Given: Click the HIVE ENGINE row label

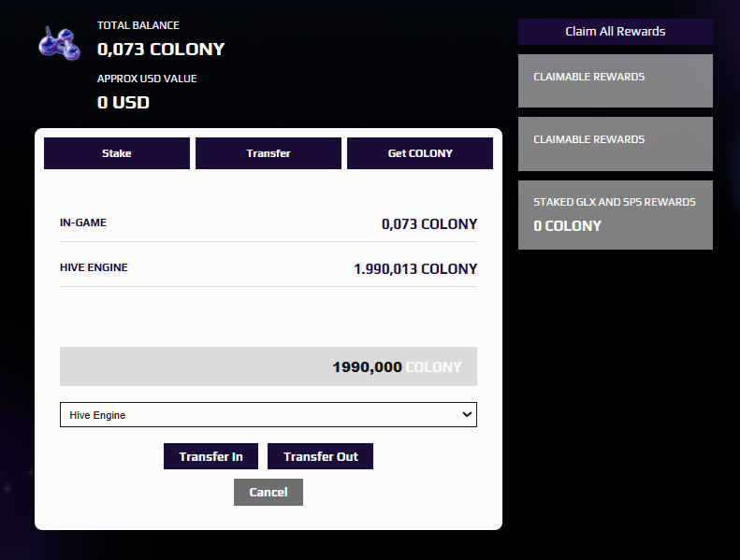Looking at the screenshot, I should (x=94, y=268).
